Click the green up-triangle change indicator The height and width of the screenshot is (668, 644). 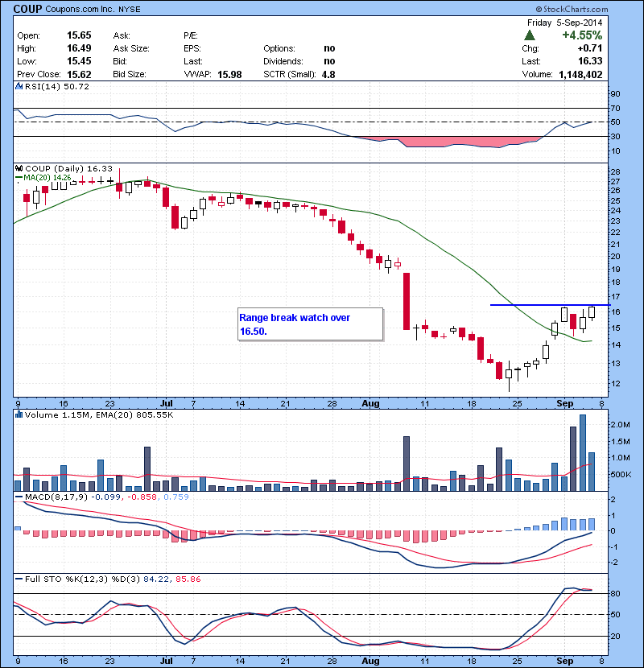(x=530, y=35)
